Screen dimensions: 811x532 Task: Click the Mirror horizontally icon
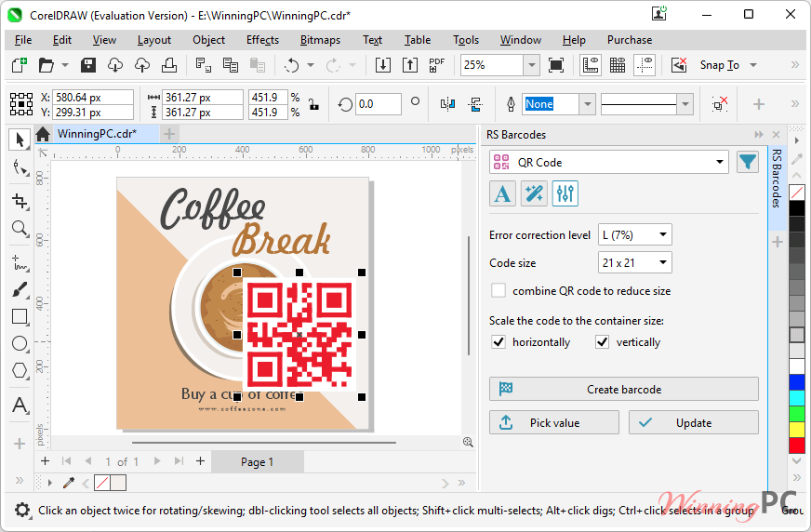point(448,104)
